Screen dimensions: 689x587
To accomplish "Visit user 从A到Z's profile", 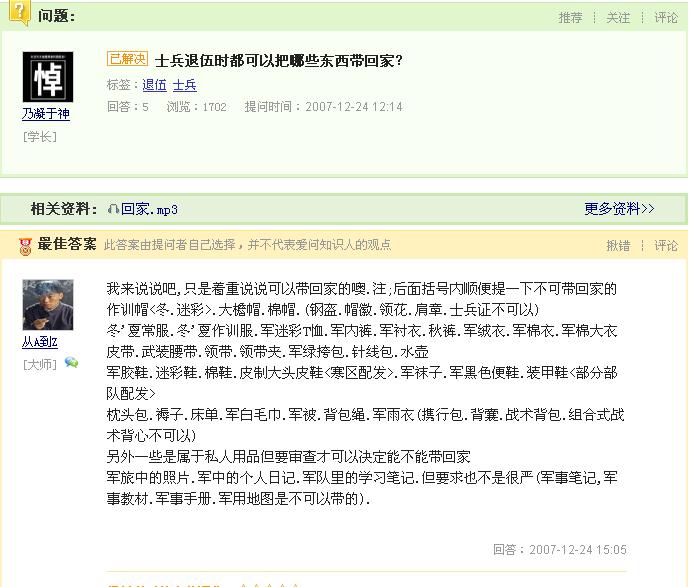I will click(40, 342).
